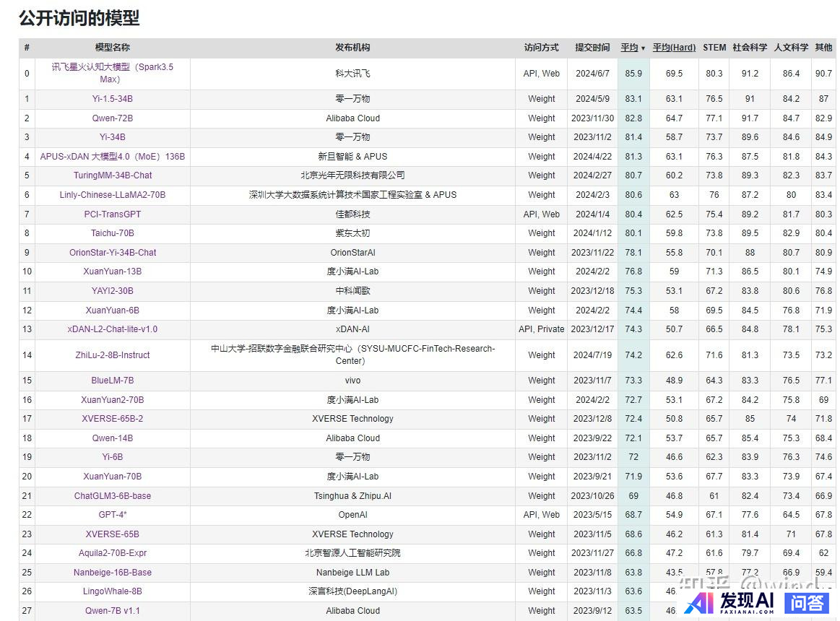The image size is (840, 621).
Task: Select the 中科闻歌 organization cell
Action: click(x=352, y=290)
